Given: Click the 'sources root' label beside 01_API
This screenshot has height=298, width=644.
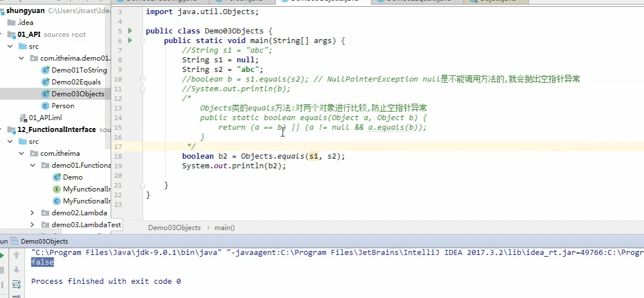Looking at the screenshot, I should 65,35.
